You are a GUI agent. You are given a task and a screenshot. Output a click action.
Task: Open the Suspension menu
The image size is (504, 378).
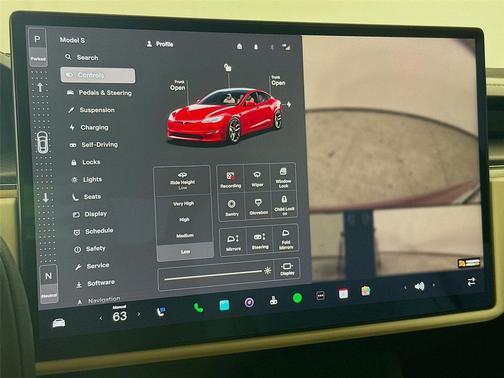pos(91,110)
